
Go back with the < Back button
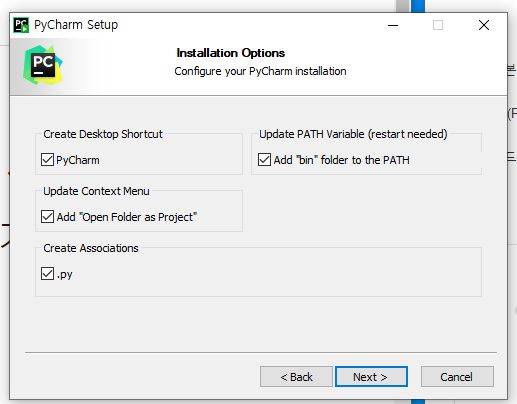click(x=296, y=377)
